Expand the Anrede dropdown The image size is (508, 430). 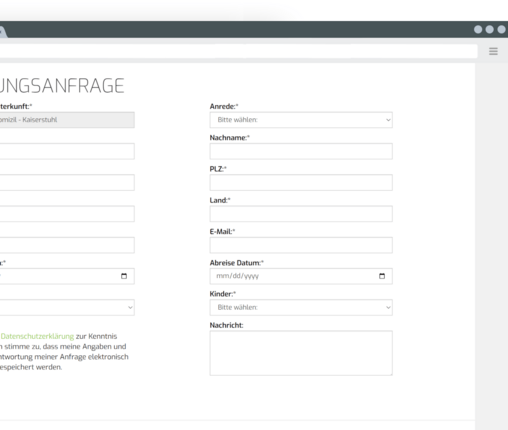coord(301,120)
